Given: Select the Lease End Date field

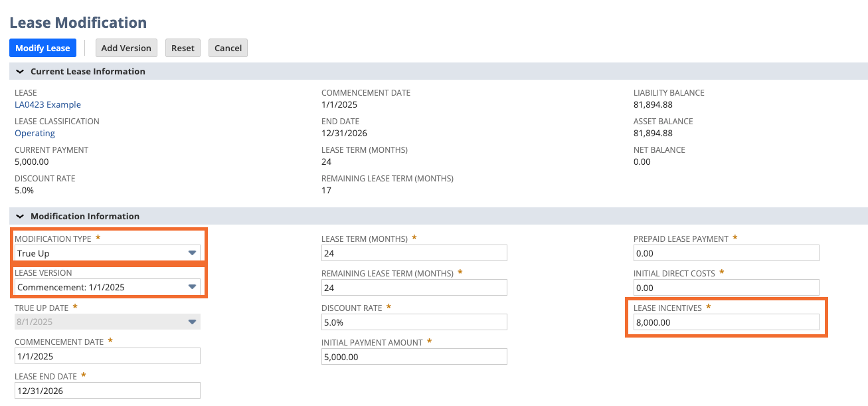Looking at the screenshot, I should pos(107,391).
